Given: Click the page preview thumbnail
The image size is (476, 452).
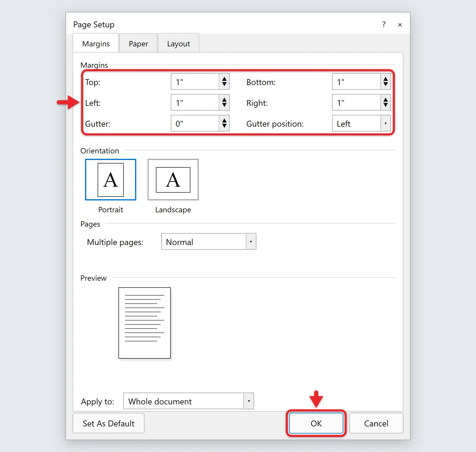Looking at the screenshot, I should [145, 323].
